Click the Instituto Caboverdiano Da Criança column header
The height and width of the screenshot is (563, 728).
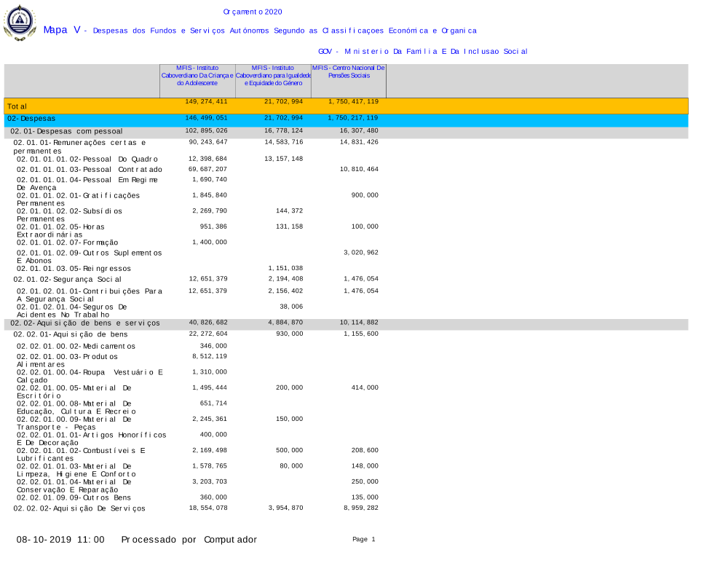[197, 76]
